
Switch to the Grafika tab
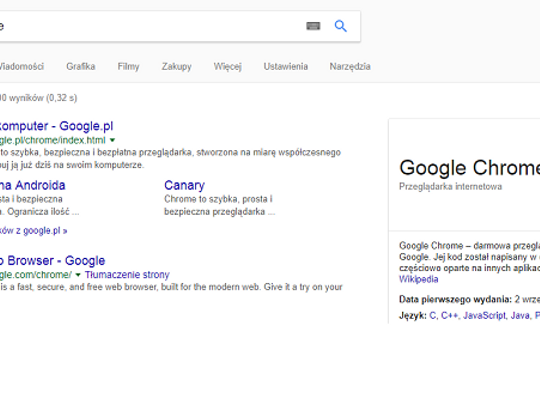point(81,66)
